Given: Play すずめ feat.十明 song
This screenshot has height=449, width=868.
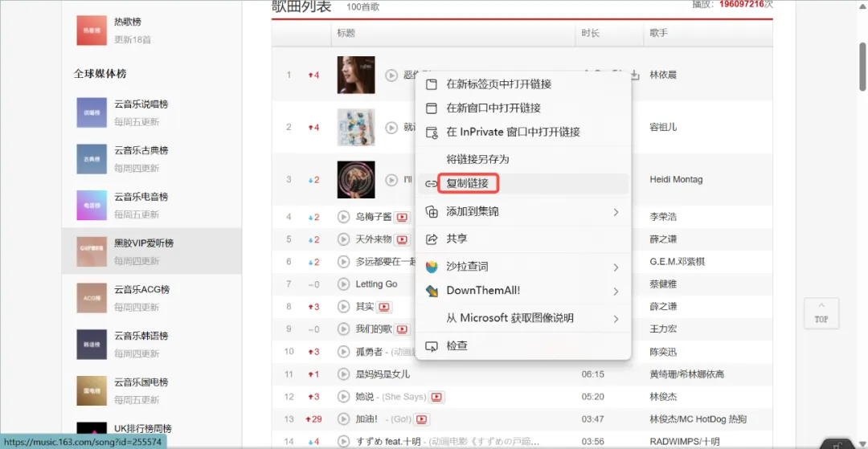Looking at the screenshot, I should [343, 441].
